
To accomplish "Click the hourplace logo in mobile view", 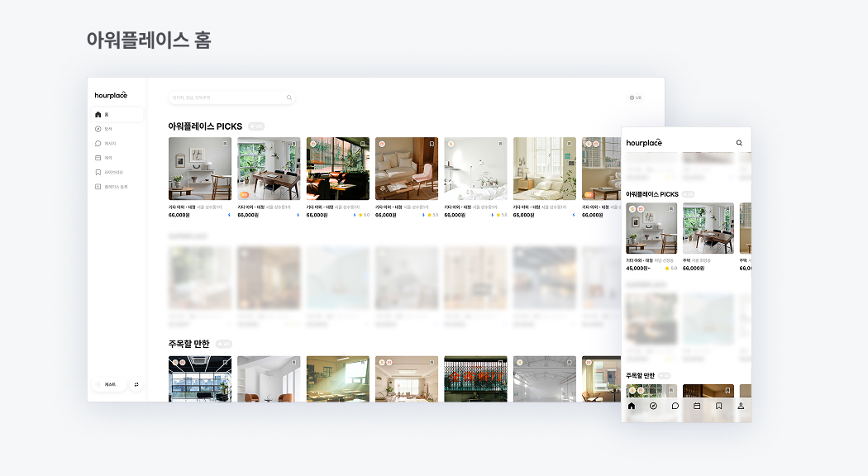I will (644, 143).
